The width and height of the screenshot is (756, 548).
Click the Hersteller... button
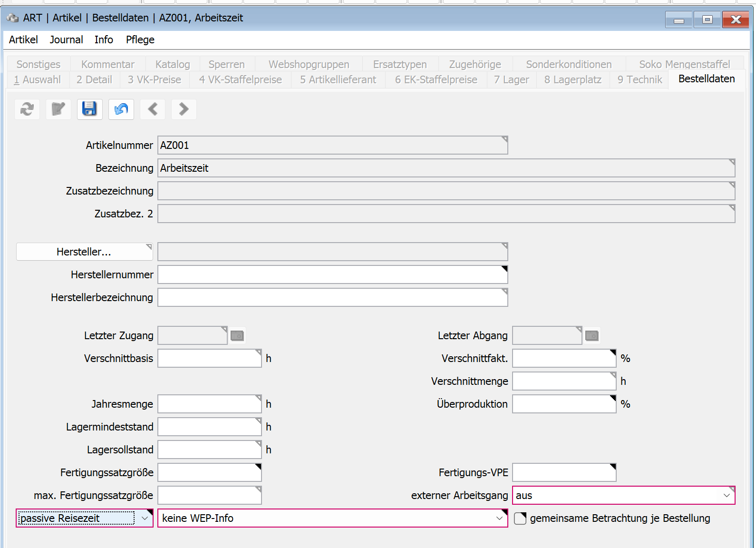click(84, 252)
